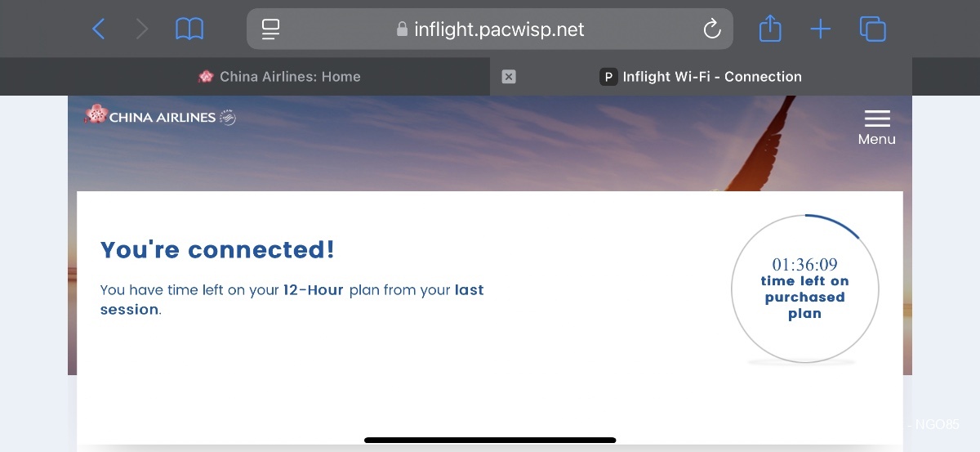Open the hamburger Menu
Screen dimensions: 980x452
click(876, 128)
